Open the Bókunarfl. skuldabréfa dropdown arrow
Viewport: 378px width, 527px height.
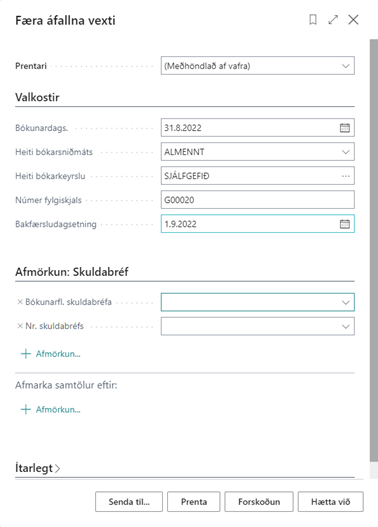345,302
